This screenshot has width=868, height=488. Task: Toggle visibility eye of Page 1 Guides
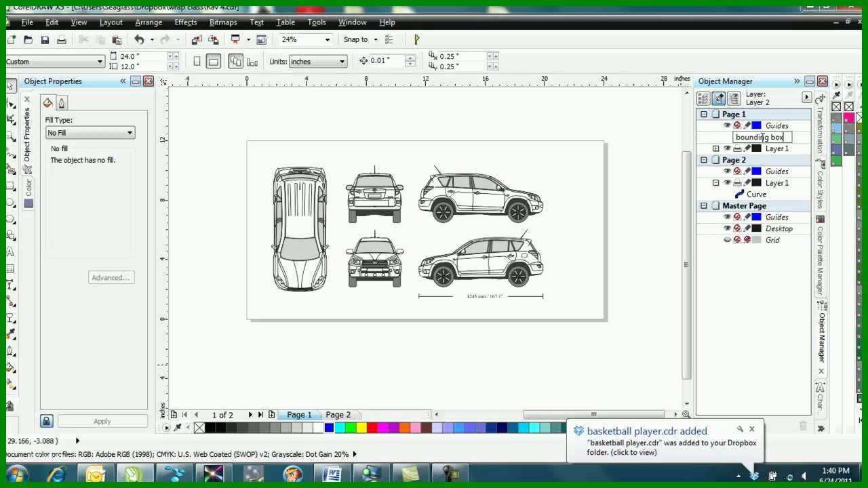point(727,125)
